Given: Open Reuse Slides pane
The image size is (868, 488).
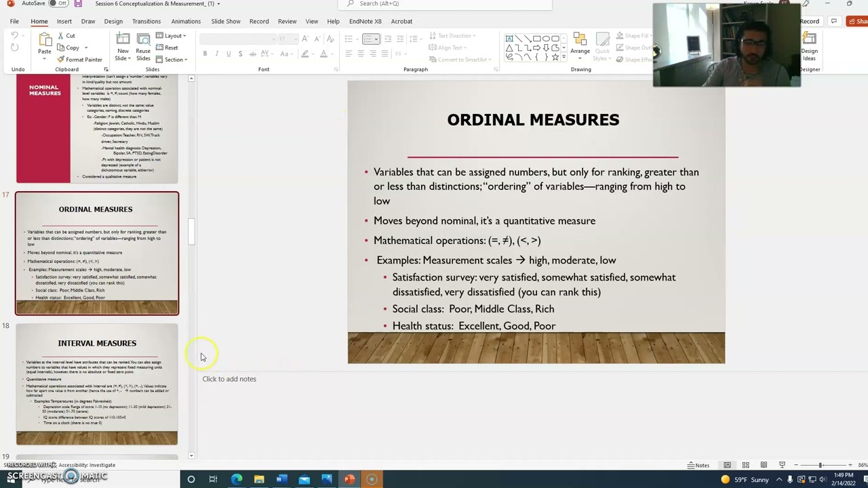Looking at the screenshot, I should [x=143, y=47].
